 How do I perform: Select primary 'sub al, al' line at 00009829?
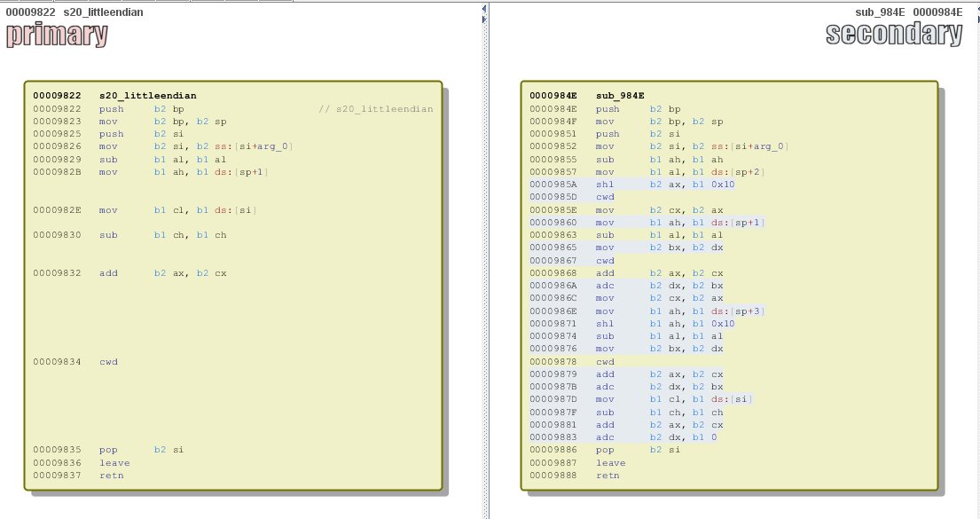pos(130,160)
